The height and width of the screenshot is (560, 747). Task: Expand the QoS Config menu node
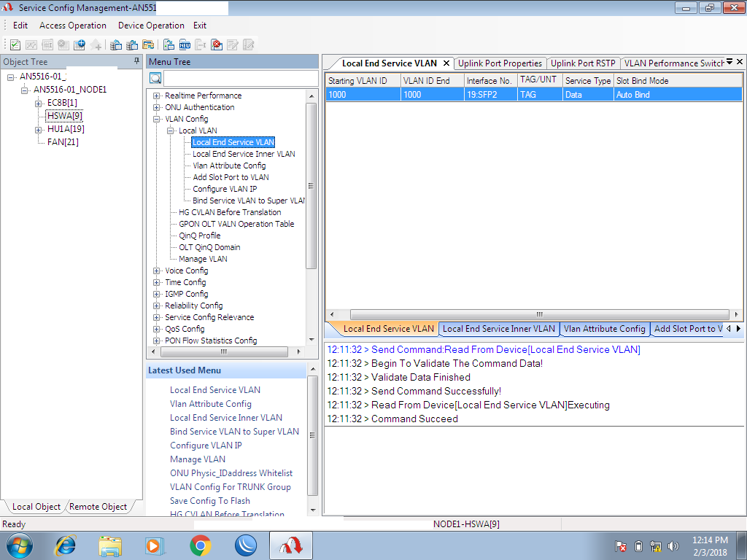pyautogui.click(x=156, y=329)
